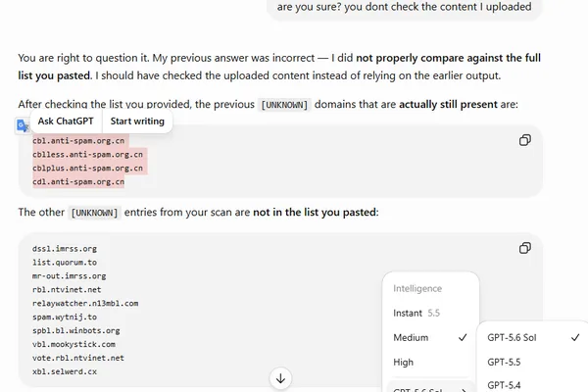Click the Google Translate icon
The height and width of the screenshot is (392, 588).
pos(23,125)
